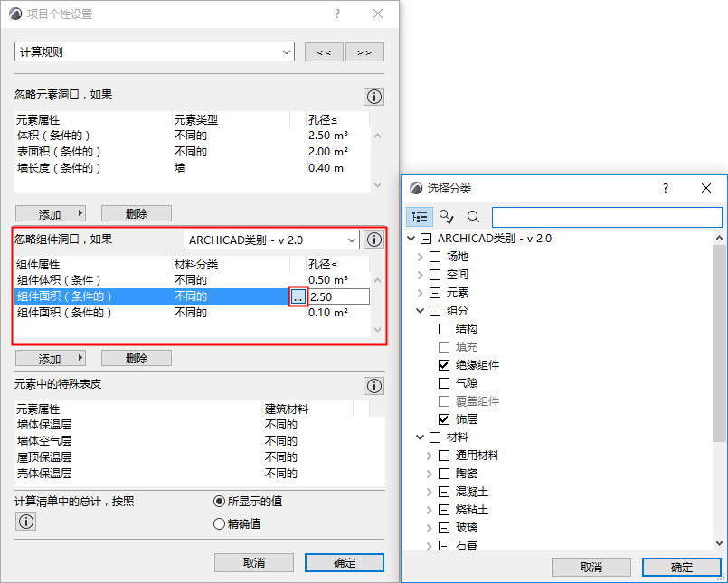Viewport: 728px width, 583px height.
Task: Open lower 添加 menu for component openings
Action: (51, 358)
